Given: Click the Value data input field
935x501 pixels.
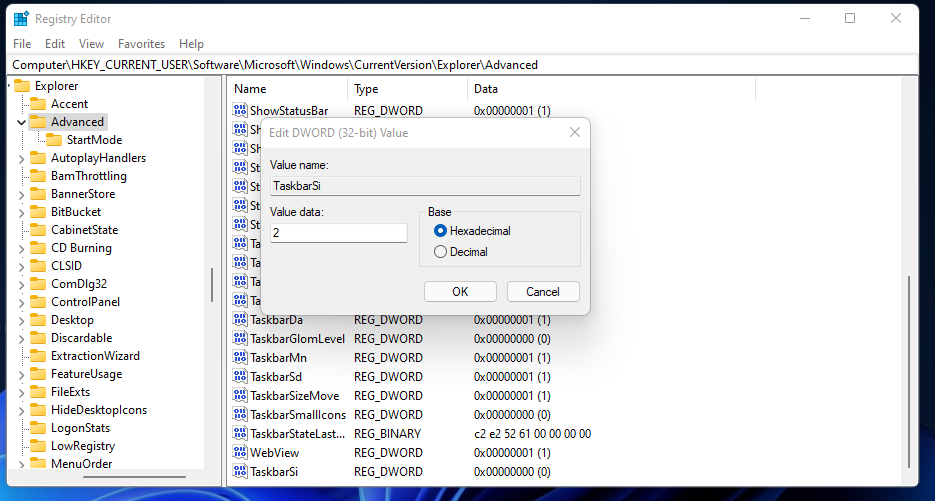Looking at the screenshot, I should click(339, 233).
